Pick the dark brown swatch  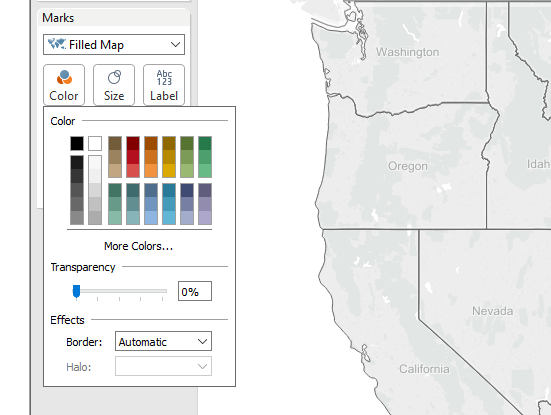115,143
